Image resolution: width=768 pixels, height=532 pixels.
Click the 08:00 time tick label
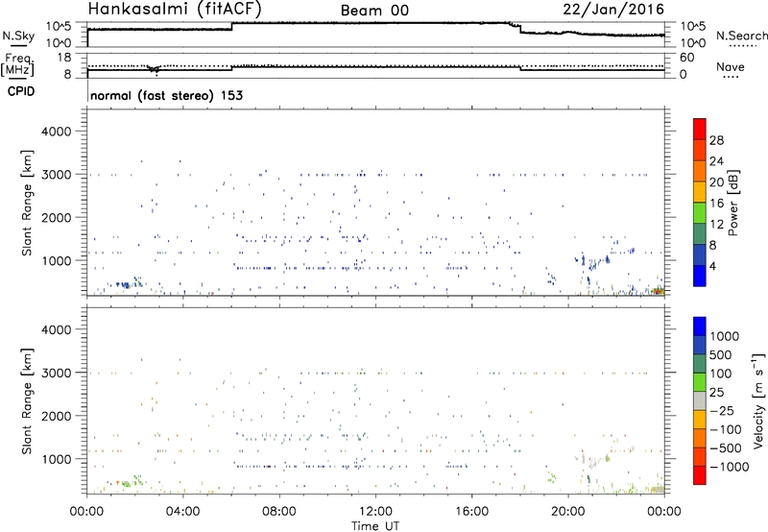coord(279,512)
